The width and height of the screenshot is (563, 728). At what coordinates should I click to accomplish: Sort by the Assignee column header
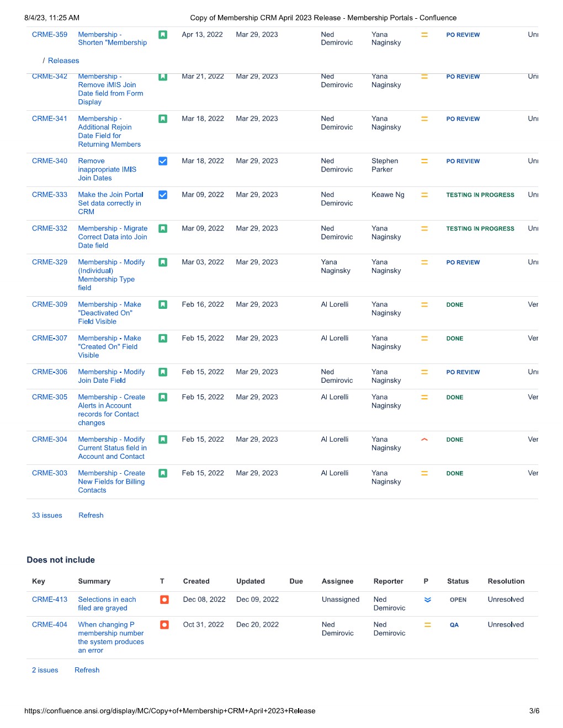point(337,581)
